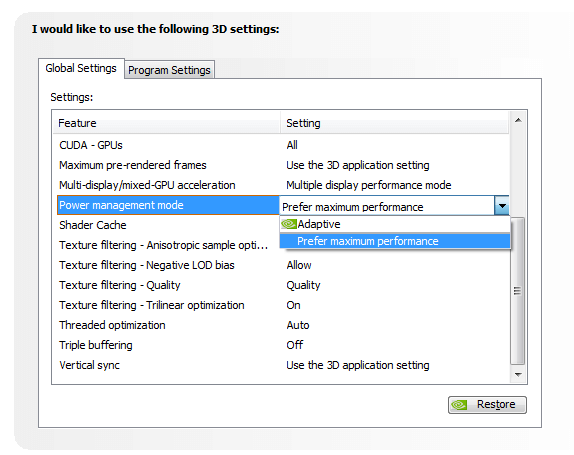Click the scroll down arrow of settings list
The height and width of the screenshot is (455, 574).
tap(518, 374)
